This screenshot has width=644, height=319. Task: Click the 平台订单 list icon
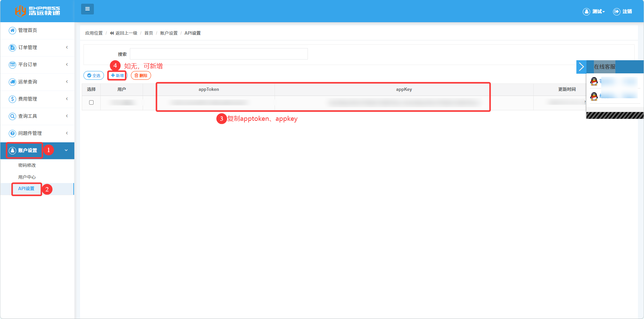(12, 65)
